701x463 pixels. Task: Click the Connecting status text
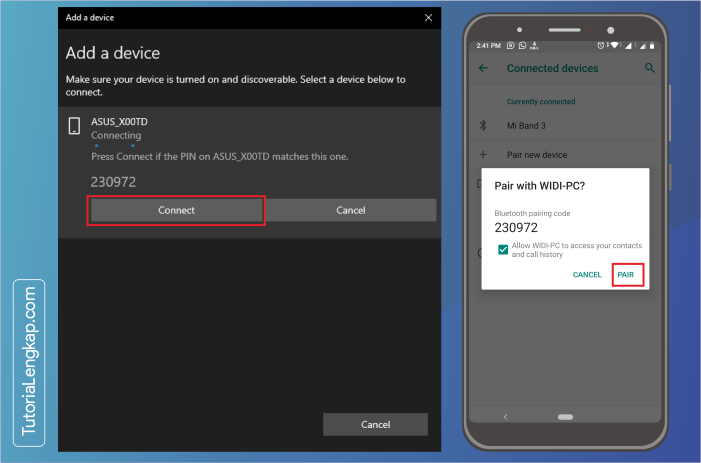pyautogui.click(x=116, y=135)
